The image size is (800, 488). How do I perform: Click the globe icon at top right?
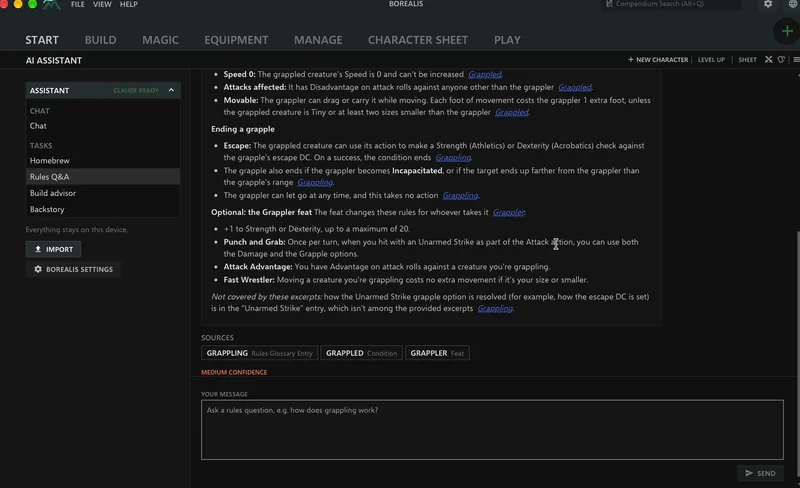coord(793,4)
